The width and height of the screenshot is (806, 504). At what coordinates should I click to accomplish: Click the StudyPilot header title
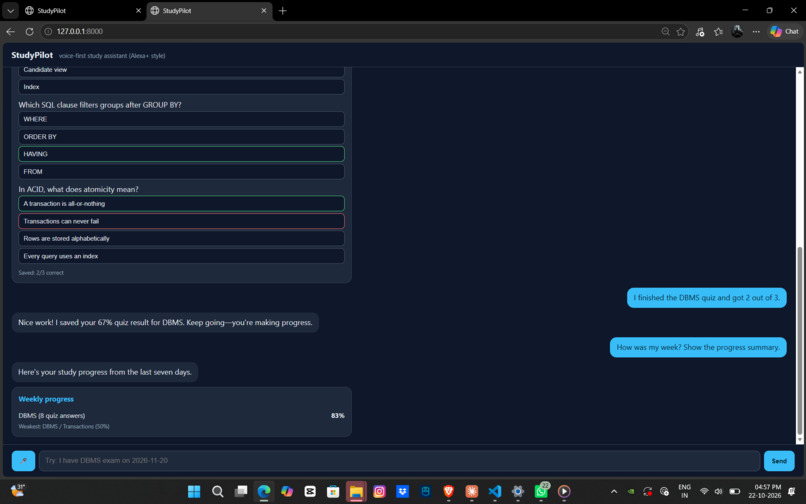coord(32,55)
